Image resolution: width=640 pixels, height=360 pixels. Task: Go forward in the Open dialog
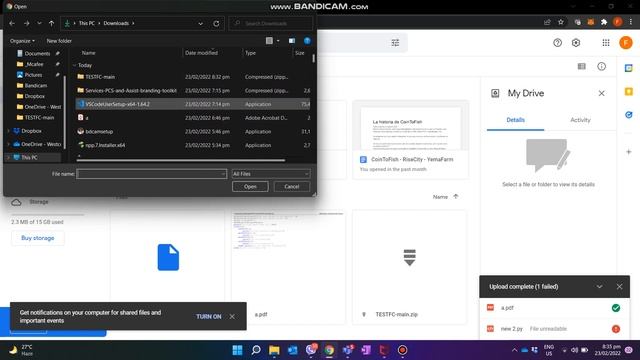(27, 23)
